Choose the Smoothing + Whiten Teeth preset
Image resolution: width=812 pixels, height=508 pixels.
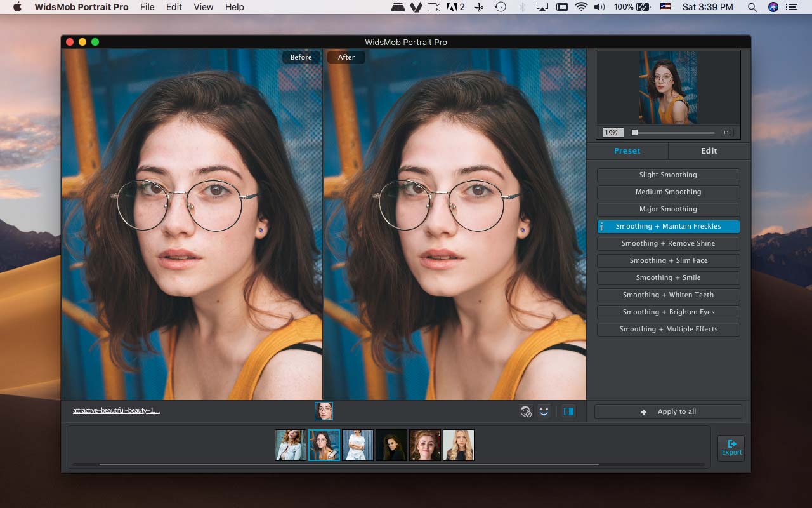coord(668,295)
